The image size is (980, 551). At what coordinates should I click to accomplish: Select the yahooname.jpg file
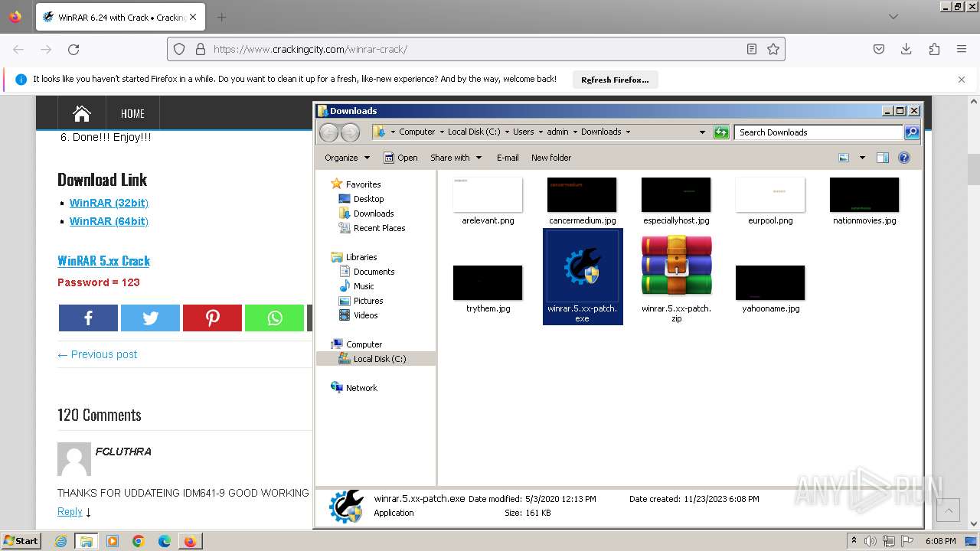pos(770,289)
